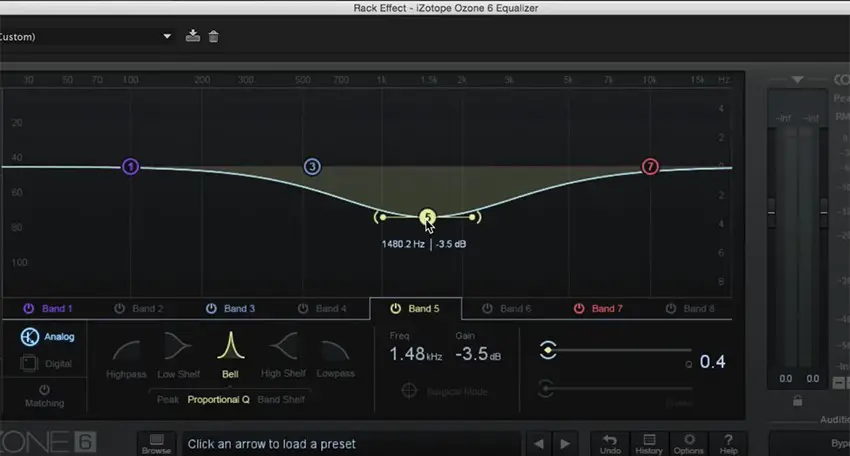Viewport: 850px width, 456px height.
Task: Click the Q slider handle icon
Action: pos(548,350)
